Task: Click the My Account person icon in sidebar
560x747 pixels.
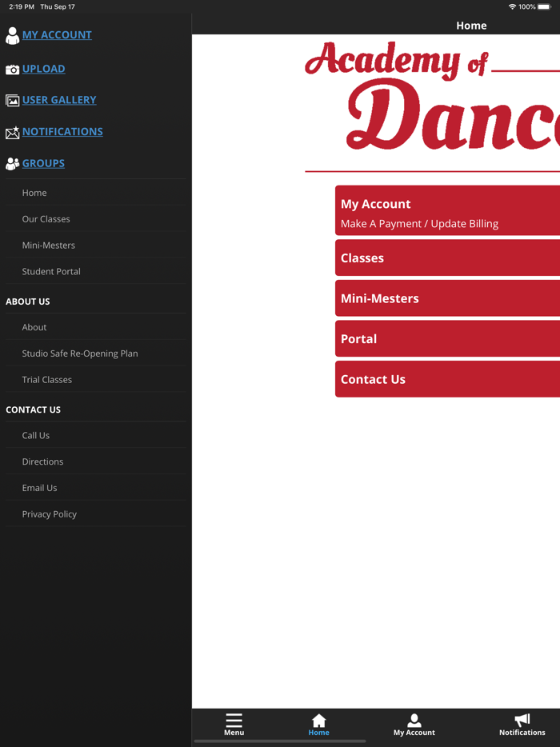Action: (12, 36)
